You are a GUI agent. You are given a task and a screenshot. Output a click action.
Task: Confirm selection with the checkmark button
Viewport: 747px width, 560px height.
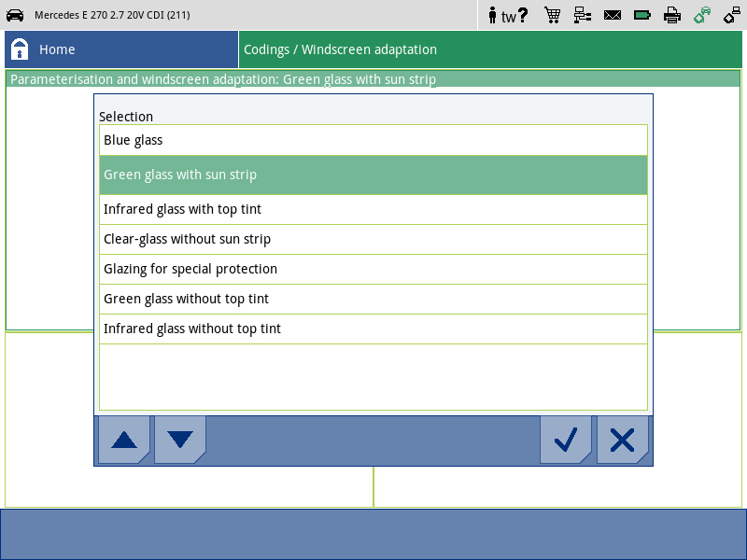point(566,440)
